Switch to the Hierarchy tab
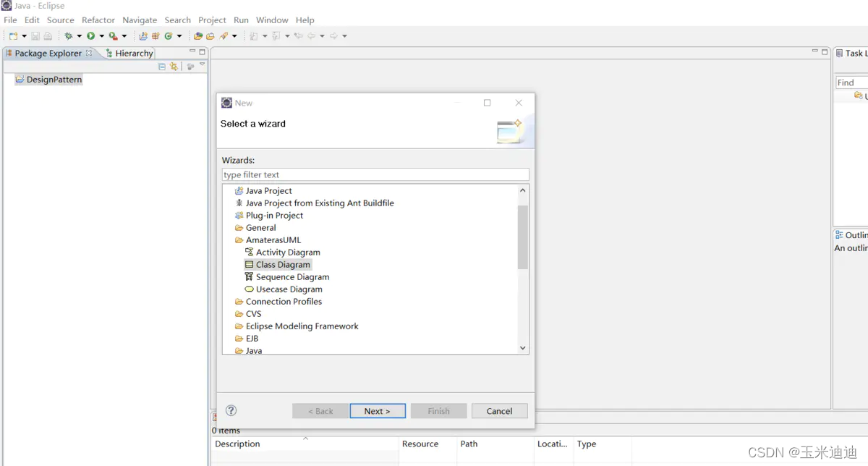 pyautogui.click(x=129, y=53)
